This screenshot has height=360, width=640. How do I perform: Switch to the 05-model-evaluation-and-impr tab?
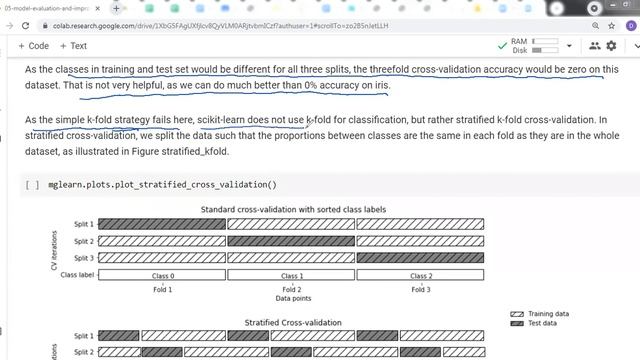point(47,8)
